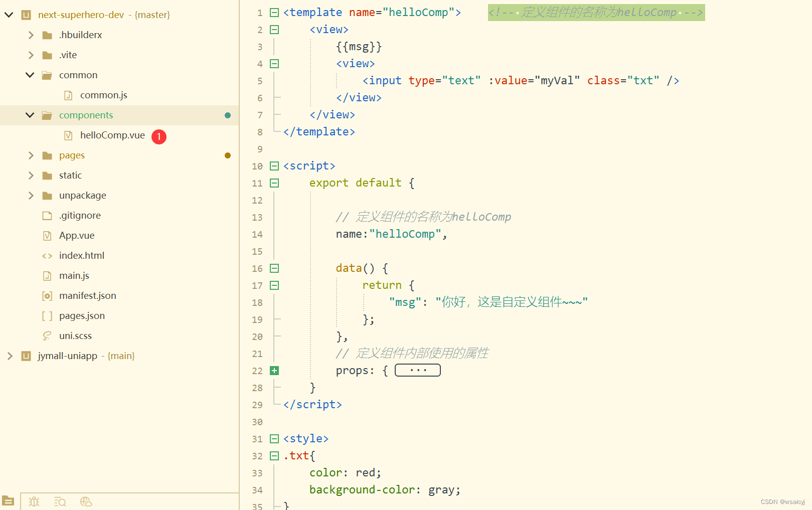Click line number 18 in the gutter
Viewport: 812px width, 510px height.
257,302
